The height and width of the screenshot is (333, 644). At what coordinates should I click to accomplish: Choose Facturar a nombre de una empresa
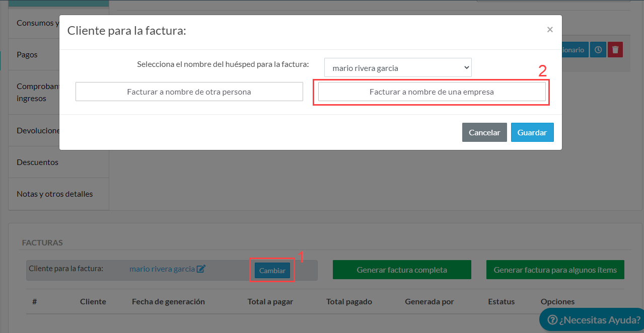(432, 92)
